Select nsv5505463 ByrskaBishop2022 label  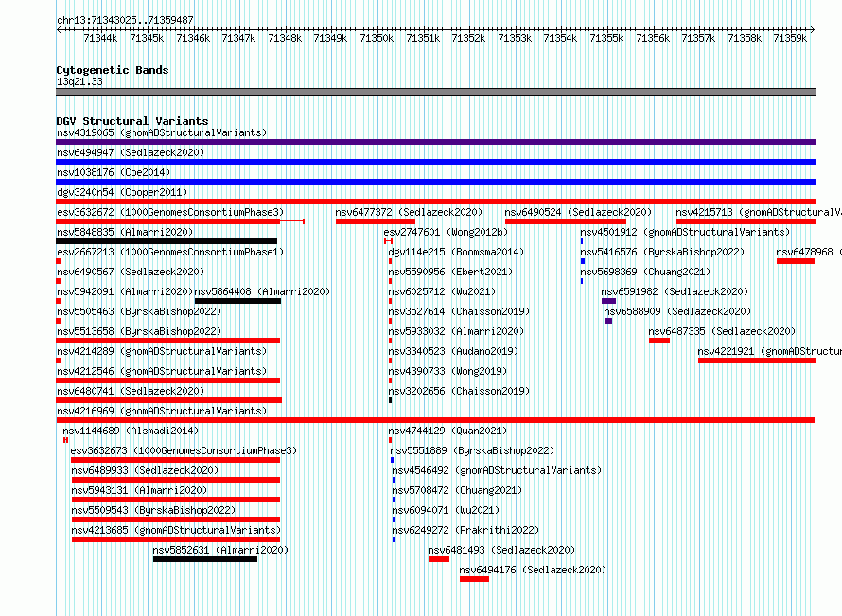click(139, 311)
